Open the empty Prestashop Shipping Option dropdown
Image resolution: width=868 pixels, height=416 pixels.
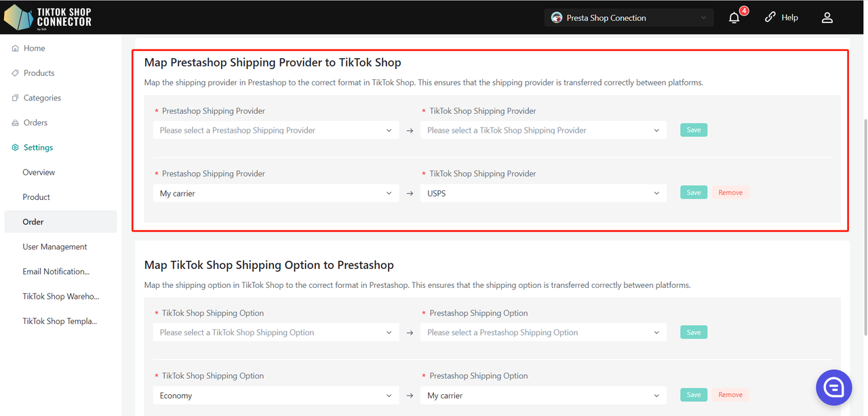pos(543,333)
